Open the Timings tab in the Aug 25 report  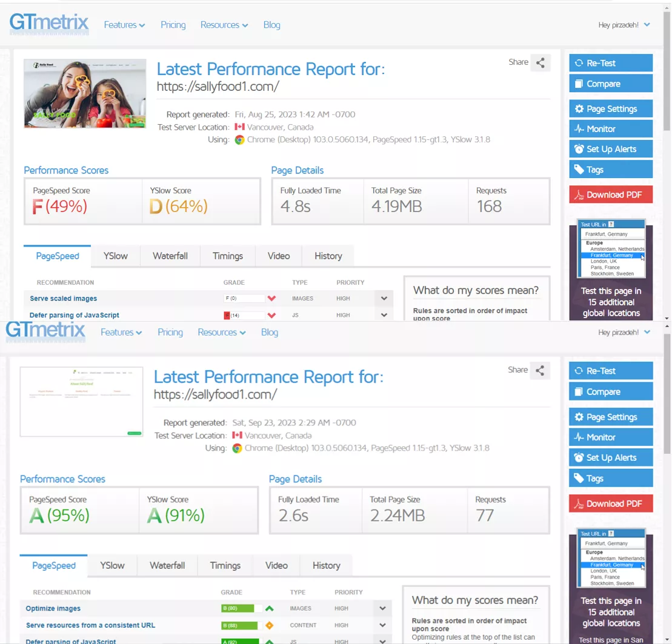click(228, 256)
